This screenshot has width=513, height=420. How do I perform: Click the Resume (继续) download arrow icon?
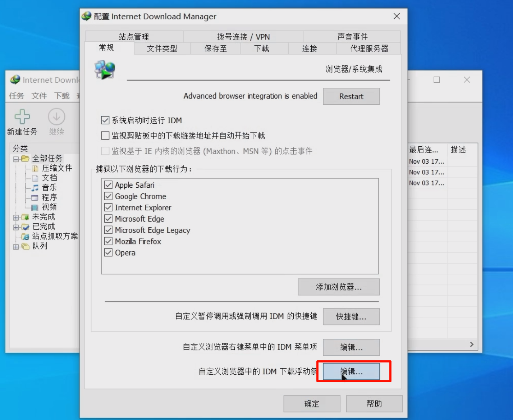56,117
